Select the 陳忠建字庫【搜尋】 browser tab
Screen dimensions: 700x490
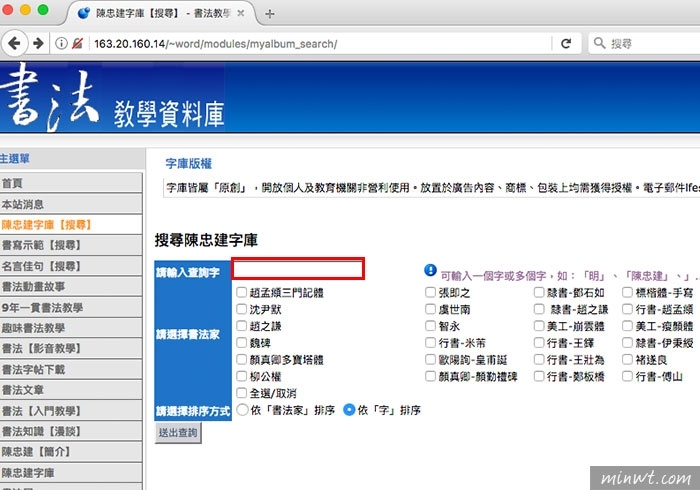(162, 13)
